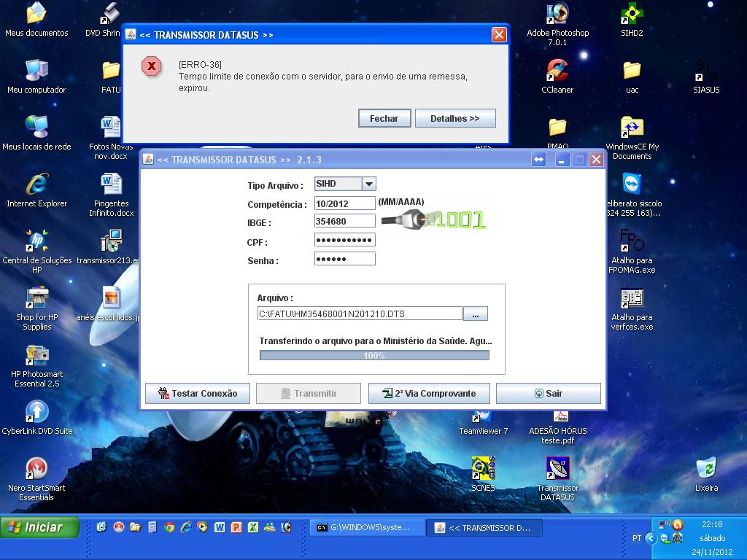747x560 pixels.
Task: Click the Detalhes >> expander button
Action: [455, 118]
